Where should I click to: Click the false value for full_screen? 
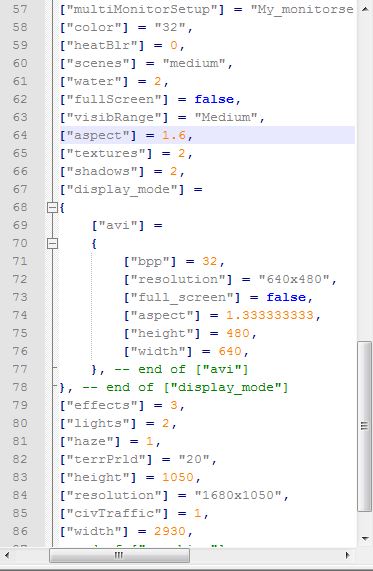pos(286,297)
